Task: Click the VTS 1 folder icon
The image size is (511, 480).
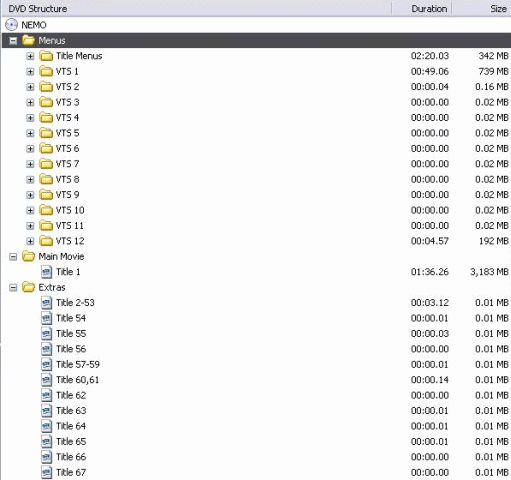Action: point(46,71)
